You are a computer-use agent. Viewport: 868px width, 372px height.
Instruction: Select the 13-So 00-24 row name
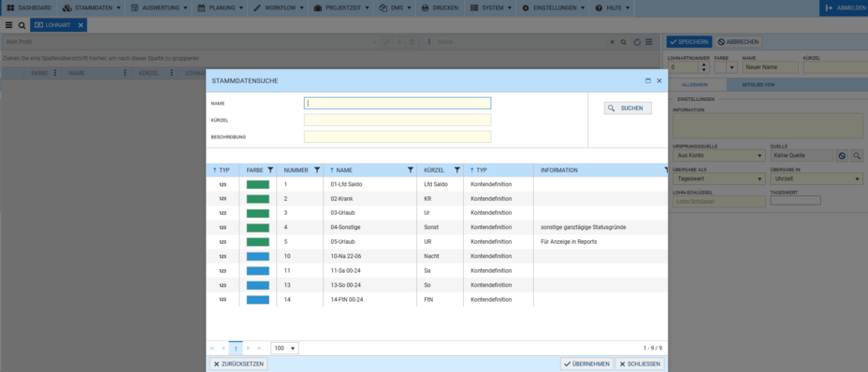(x=346, y=285)
